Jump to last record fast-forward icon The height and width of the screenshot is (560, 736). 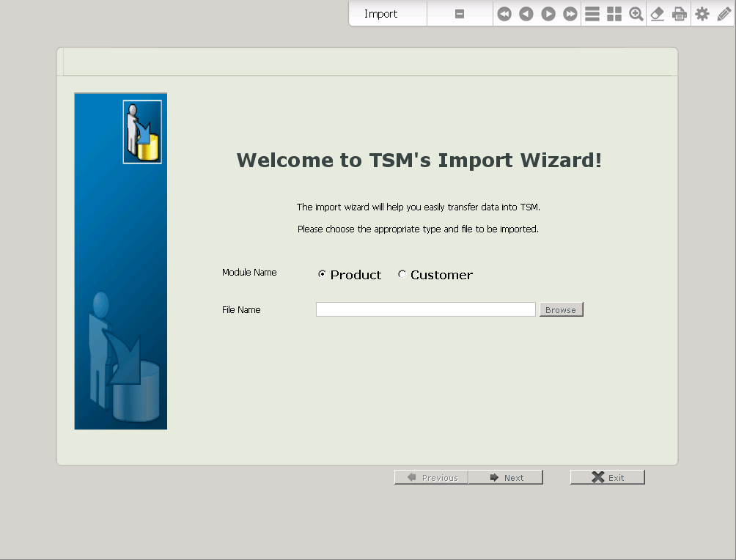point(570,14)
